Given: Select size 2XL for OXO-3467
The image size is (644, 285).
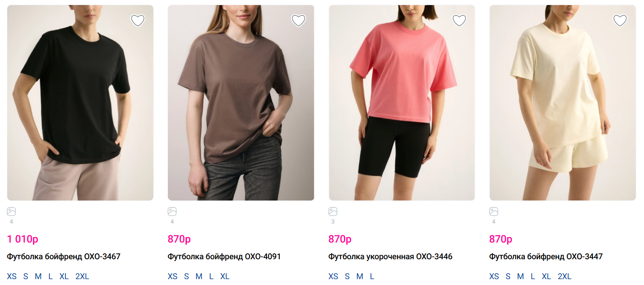Looking at the screenshot, I should (x=82, y=276).
